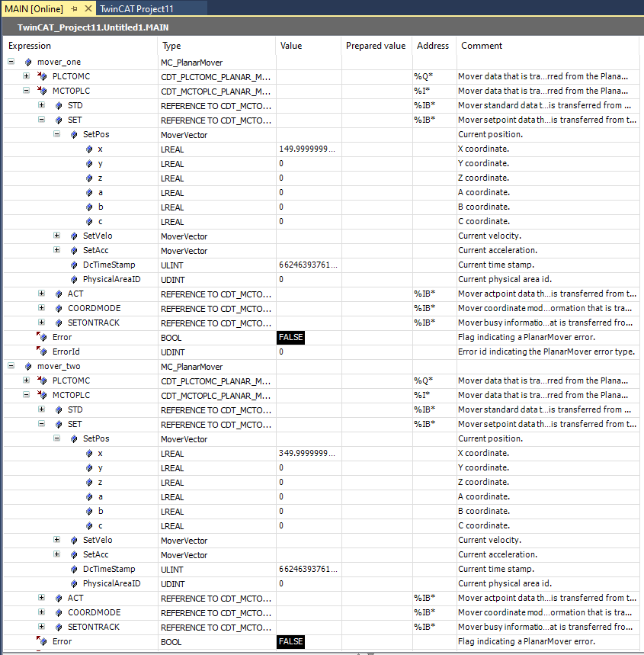
Task: Click MCTOPLC icon under mover_two
Action: click(42, 395)
